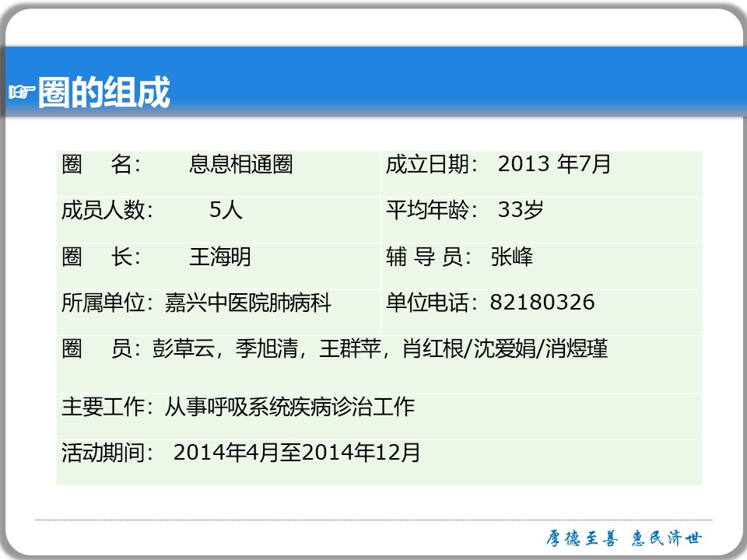747x560 pixels.
Task: Click the main work text 从事呼吸系统疾病诊治工作
Action: point(289,406)
